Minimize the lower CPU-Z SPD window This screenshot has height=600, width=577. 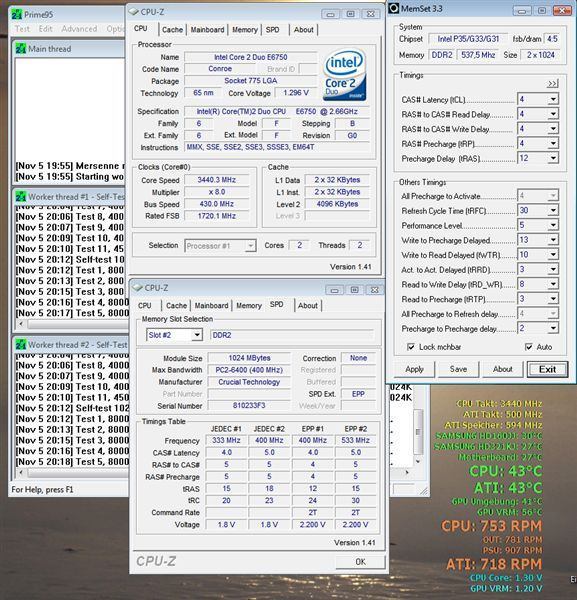[334, 290]
